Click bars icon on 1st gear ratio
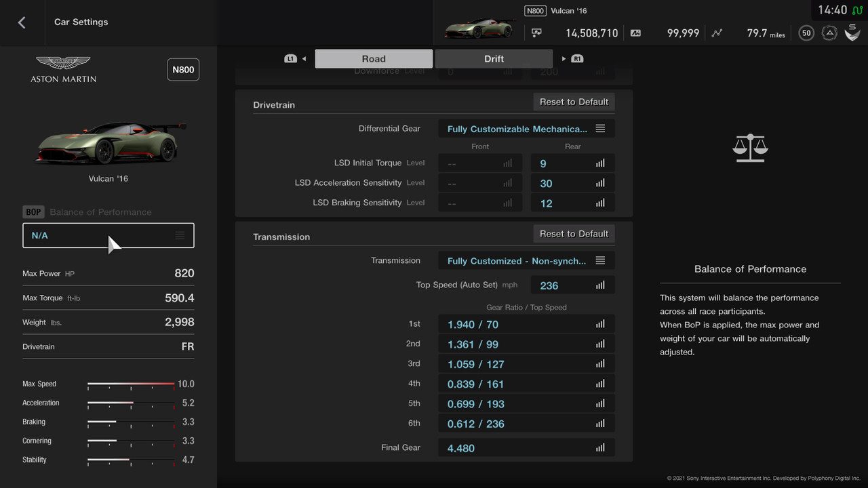The height and width of the screenshot is (488, 868). coord(600,325)
